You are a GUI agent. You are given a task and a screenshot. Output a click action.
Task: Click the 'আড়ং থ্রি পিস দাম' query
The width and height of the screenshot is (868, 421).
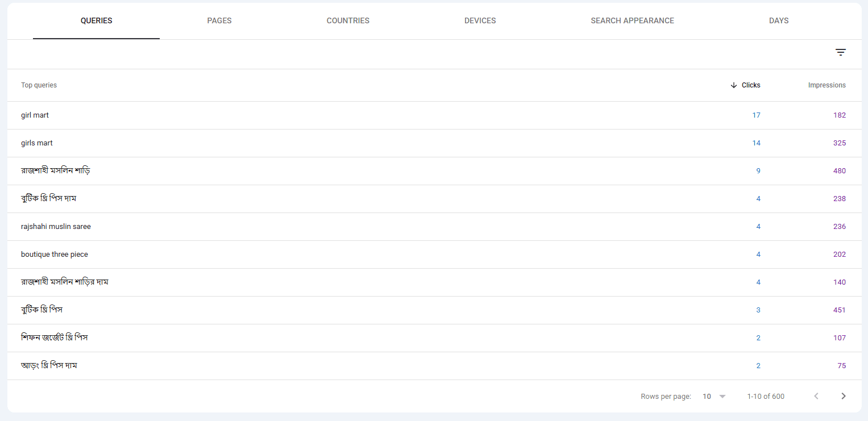point(49,365)
